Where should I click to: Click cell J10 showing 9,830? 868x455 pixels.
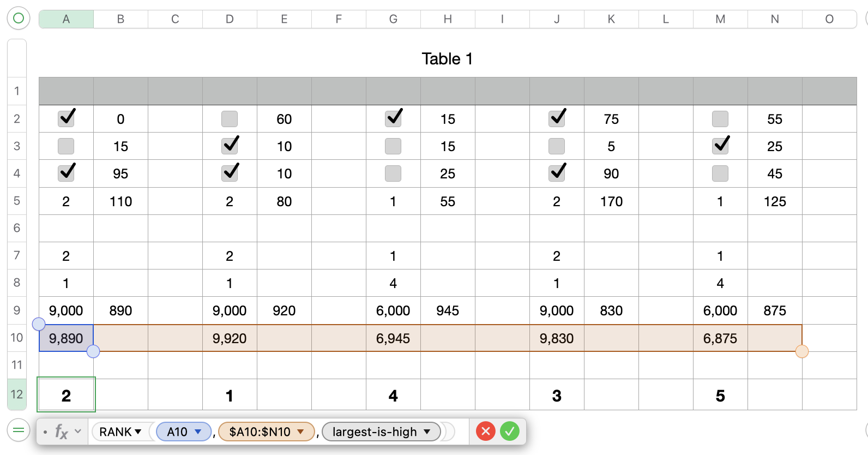557,338
